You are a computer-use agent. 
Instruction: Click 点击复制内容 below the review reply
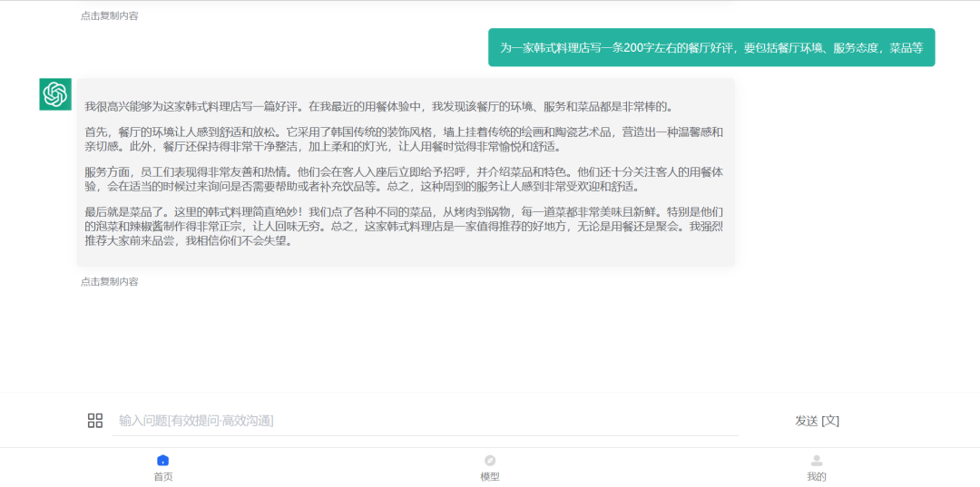110,281
